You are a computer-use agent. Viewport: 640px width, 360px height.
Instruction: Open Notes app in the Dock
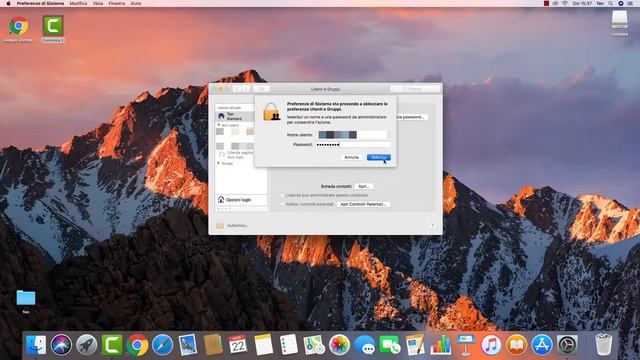click(263, 345)
